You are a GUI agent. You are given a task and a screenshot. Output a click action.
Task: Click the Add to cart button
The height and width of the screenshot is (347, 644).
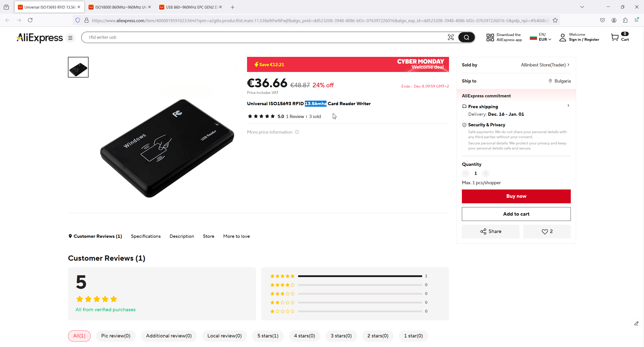516,214
